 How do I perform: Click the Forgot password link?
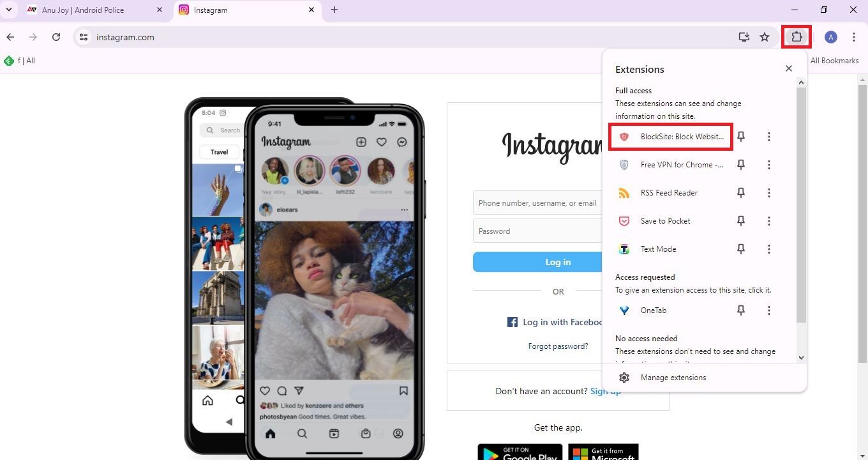click(558, 346)
